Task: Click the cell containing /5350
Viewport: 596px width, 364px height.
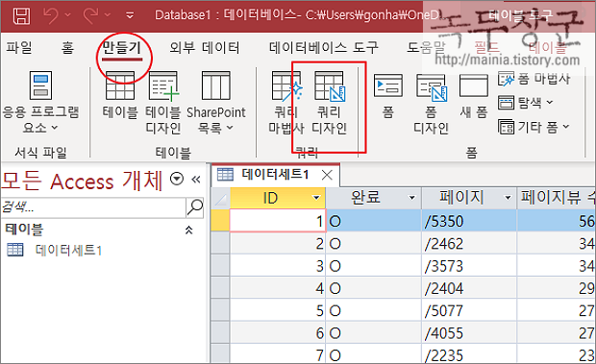Action: [x=469, y=221]
